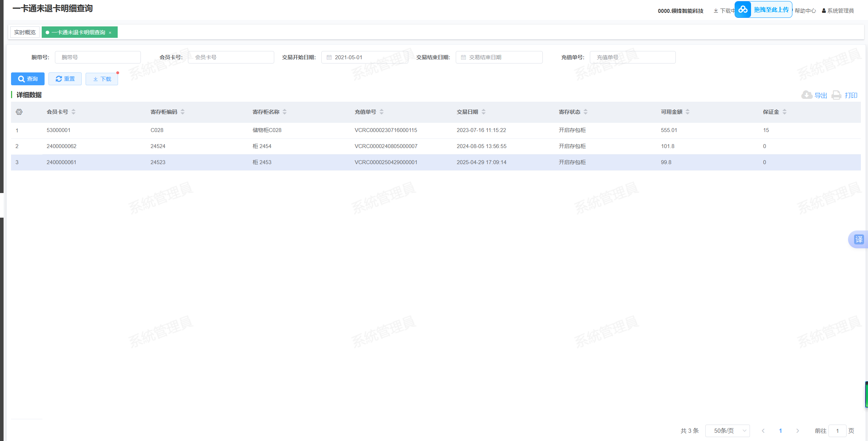Image resolution: width=868 pixels, height=441 pixels.
Task: Click the table column settings gear icon
Action: pyautogui.click(x=19, y=112)
